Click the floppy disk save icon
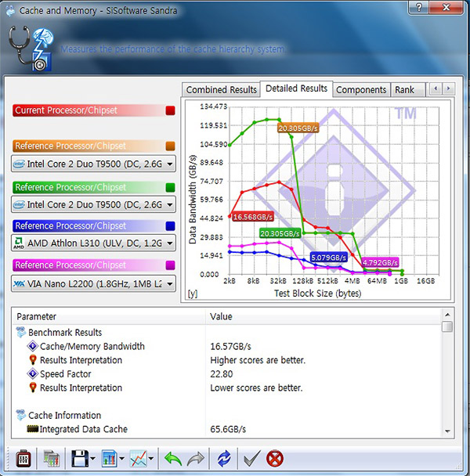The image size is (470, 476). 80,459
